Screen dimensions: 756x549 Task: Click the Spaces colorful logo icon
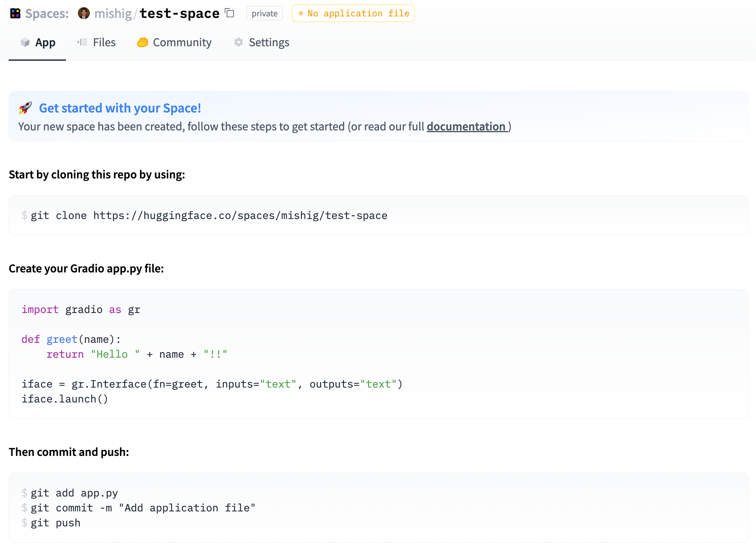click(15, 13)
